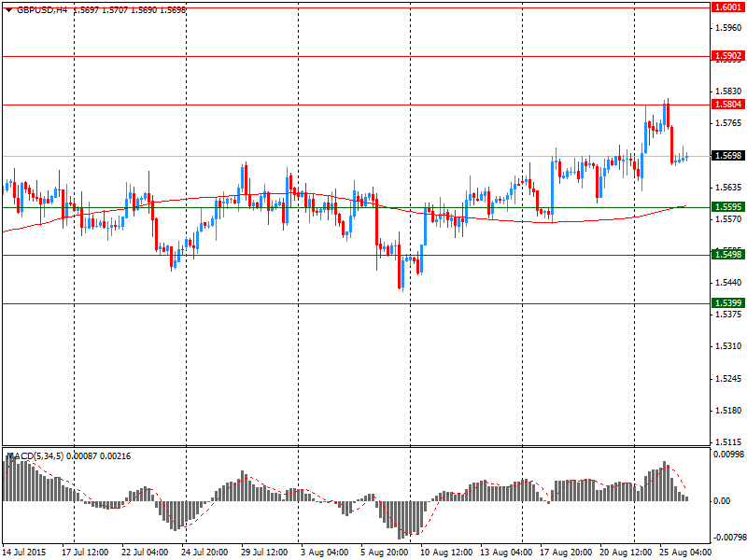Screen dimensions: 747x560
Task: Click the 1.5115 price scale value
Action: (x=728, y=441)
